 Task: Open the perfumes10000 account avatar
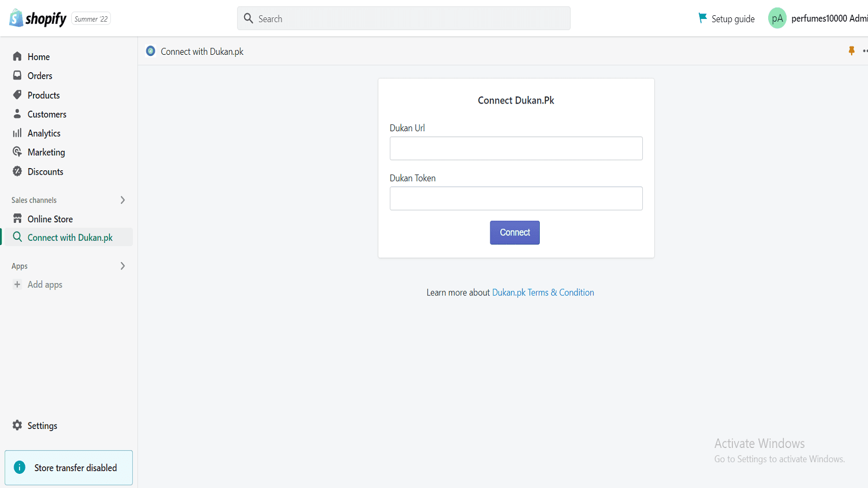[x=777, y=18]
